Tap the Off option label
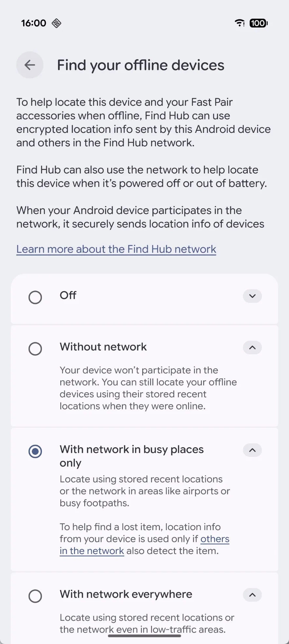This screenshot has width=289, height=644. click(68, 295)
